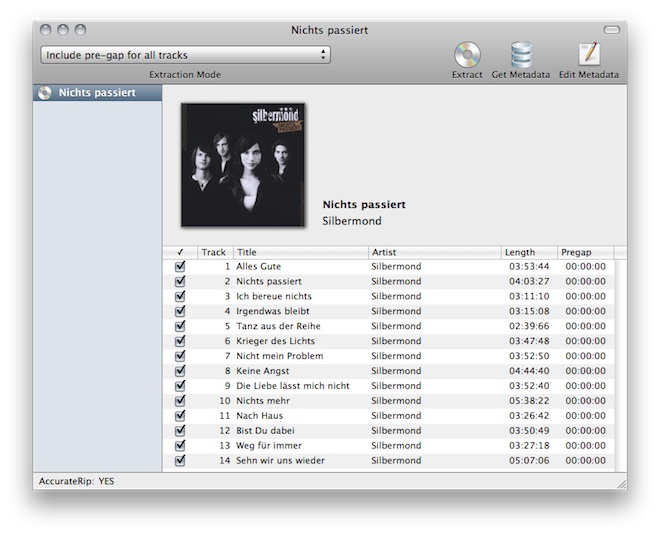Viewport: 660px width, 535px height.
Task: Uncheck track 3 Ich bereue nichts
Action: point(180,296)
